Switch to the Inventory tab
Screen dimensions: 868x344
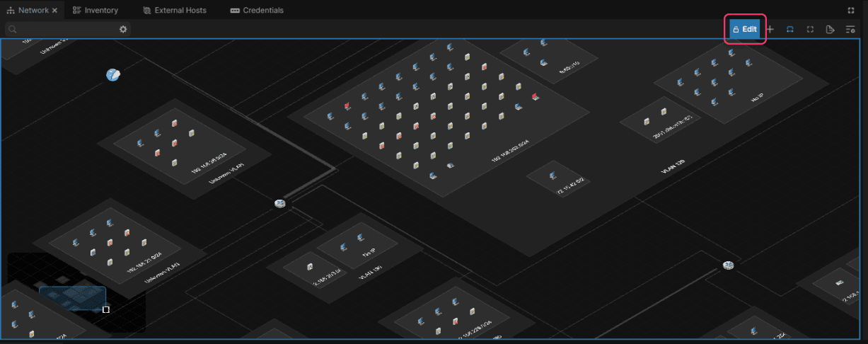tap(96, 11)
